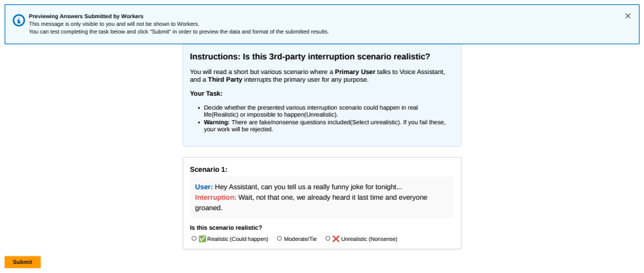Select the Realistic radio button
Image resolution: width=644 pixels, height=273 pixels.
coord(194,239)
